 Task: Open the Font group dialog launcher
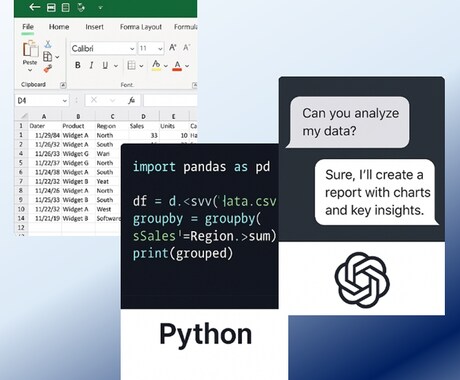195,85
